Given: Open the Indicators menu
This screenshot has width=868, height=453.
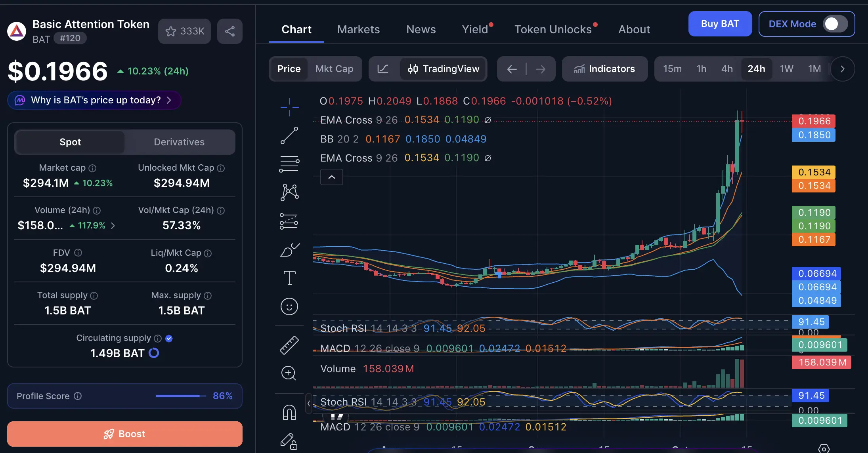Looking at the screenshot, I should pos(605,69).
